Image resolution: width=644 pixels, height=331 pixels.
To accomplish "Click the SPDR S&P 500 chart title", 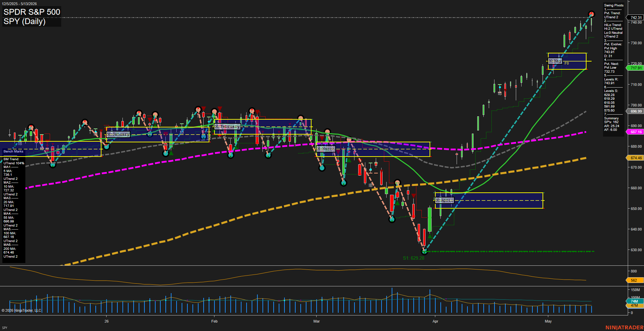I will [32, 12].
